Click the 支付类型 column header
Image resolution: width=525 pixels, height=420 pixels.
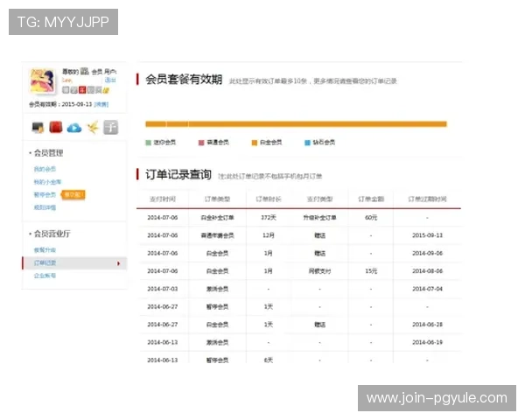coord(319,199)
